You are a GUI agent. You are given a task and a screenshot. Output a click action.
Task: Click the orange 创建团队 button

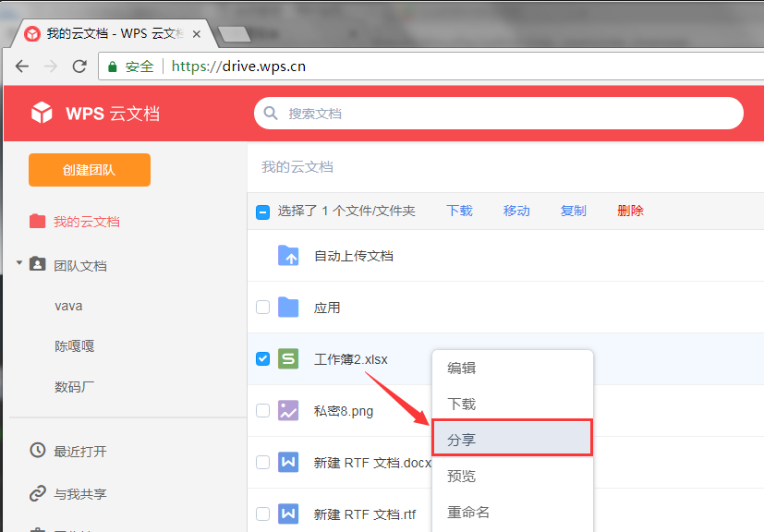[90, 170]
